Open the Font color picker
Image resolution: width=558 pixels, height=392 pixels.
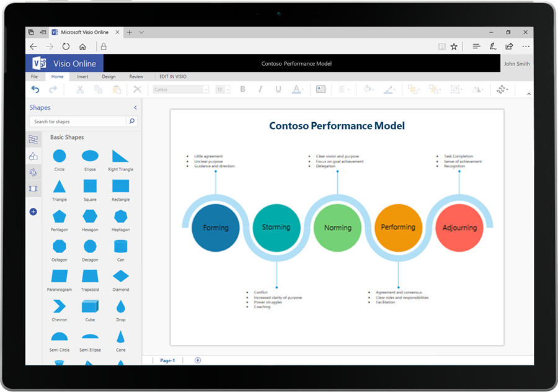(x=296, y=89)
